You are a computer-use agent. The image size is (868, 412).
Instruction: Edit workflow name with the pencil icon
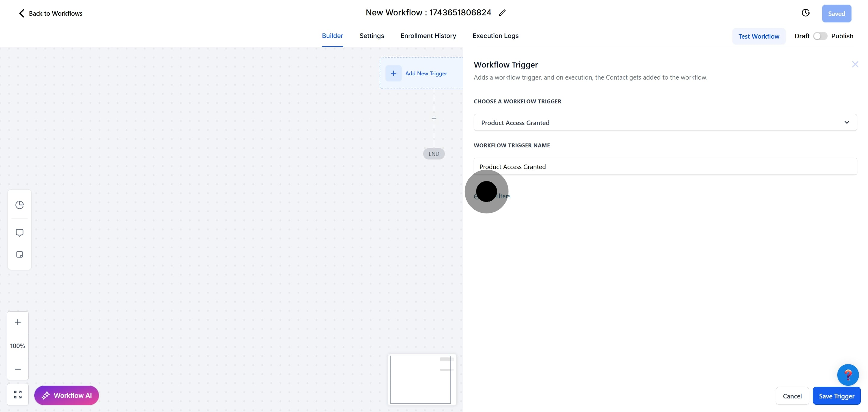[502, 13]
